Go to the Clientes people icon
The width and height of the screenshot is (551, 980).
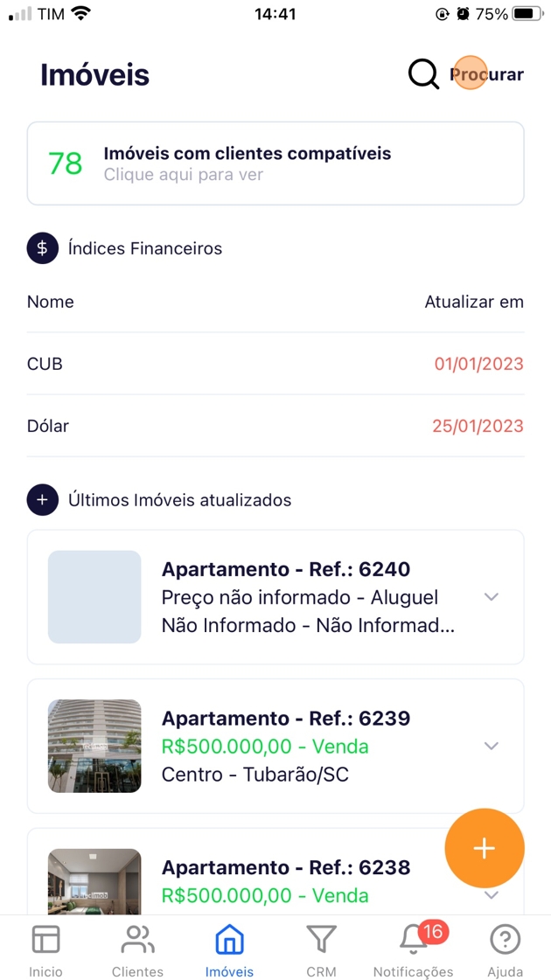(x=137, y=941)
